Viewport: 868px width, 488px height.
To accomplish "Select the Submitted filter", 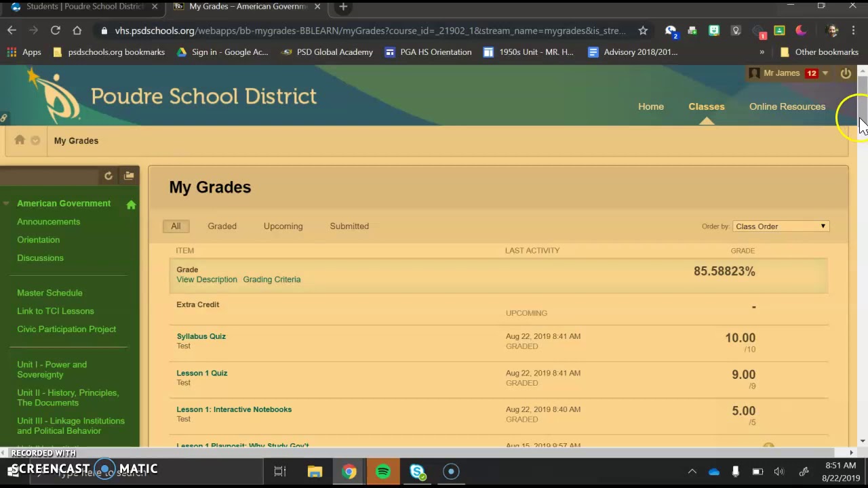I will click(349, 226).
